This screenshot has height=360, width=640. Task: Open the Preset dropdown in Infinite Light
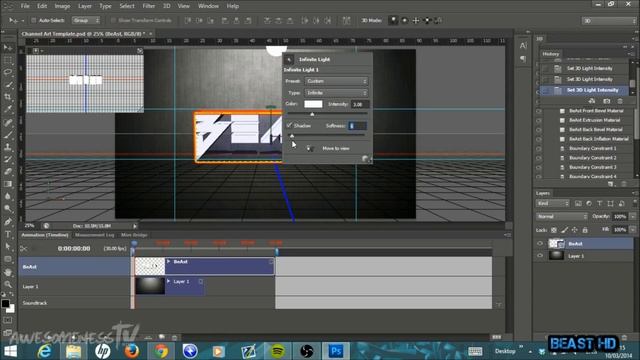coord(336,81)
